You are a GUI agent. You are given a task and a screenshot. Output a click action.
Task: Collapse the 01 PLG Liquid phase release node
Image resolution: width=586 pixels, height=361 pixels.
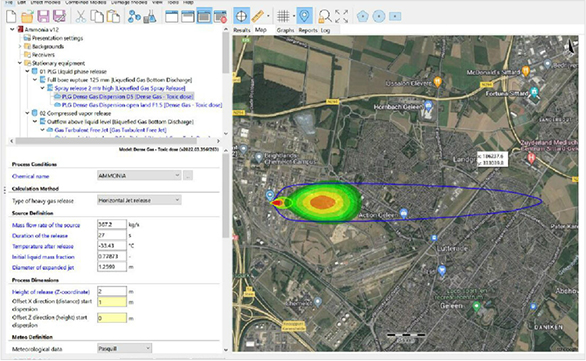pyautogui.click(x=27, y=71)
